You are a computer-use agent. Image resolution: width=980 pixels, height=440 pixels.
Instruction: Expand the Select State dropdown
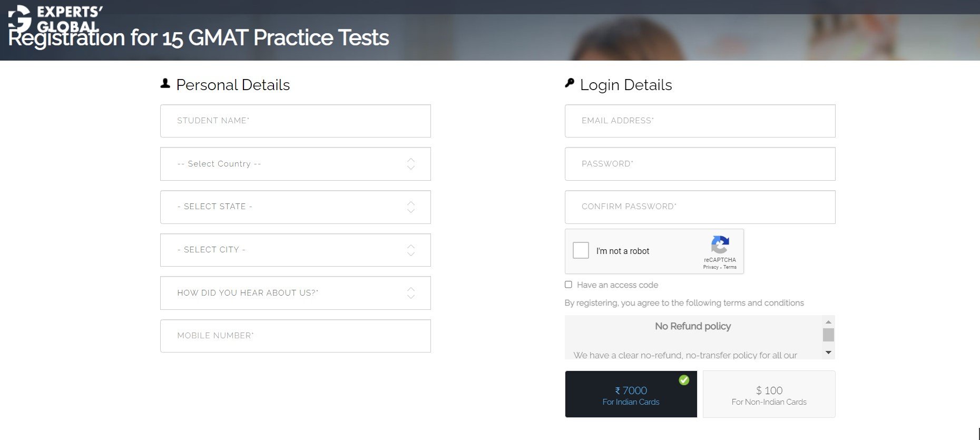(x=295, y=207)
